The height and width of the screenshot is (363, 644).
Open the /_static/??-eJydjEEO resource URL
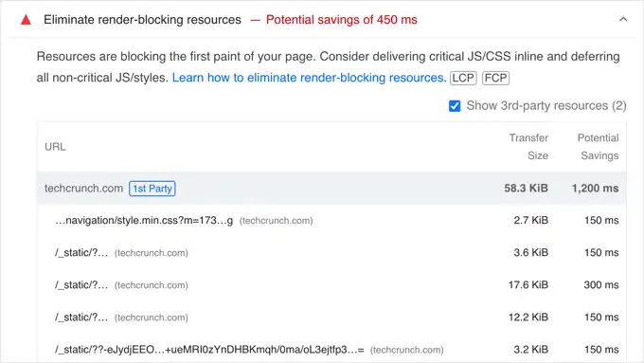click(209, 350)
